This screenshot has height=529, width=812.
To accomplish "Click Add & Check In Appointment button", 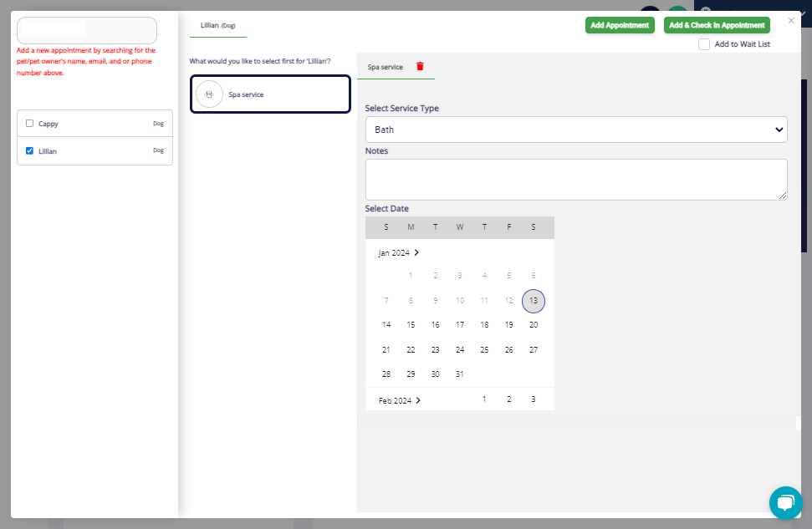I will [x=717, y=25].
